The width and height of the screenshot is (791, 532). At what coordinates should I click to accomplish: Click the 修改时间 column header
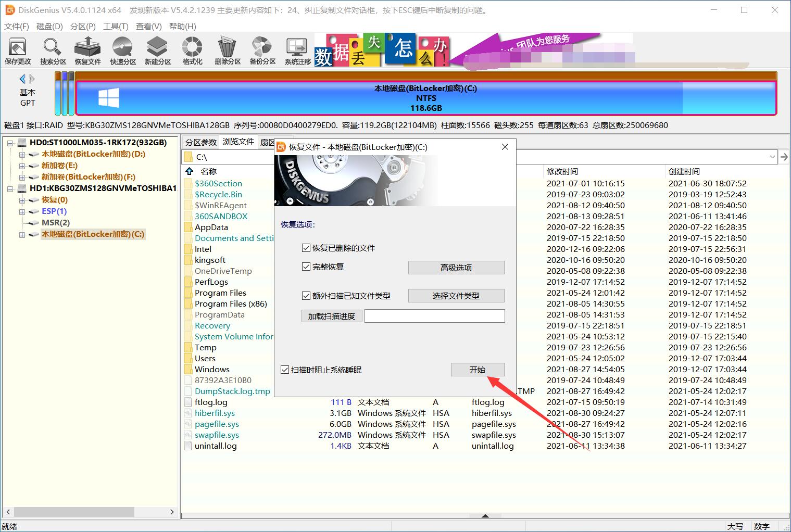562,171
